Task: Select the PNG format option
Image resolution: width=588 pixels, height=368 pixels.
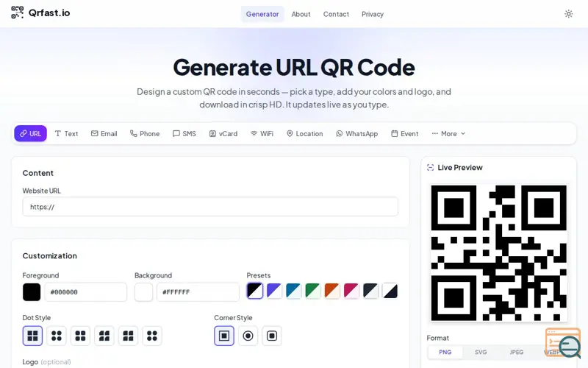Action: click(445, 353)
